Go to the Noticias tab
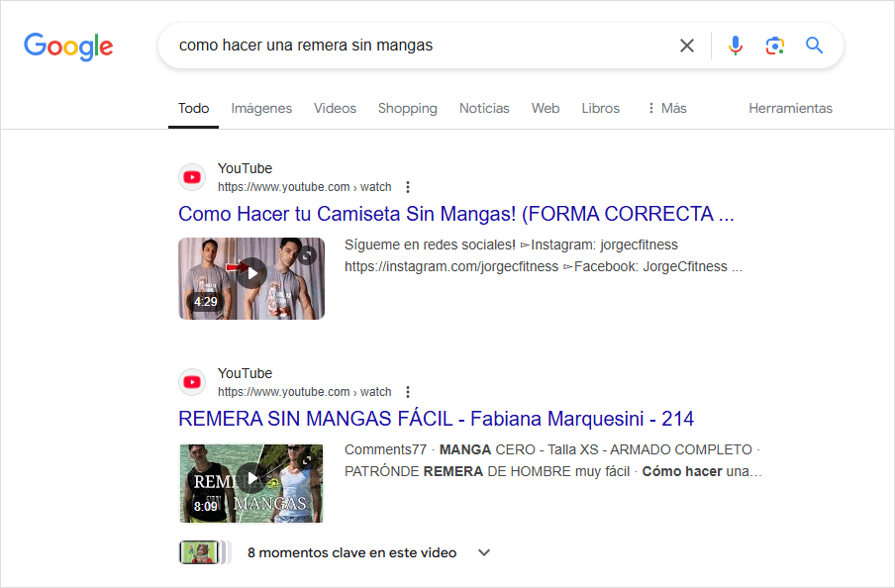Image resolution: width=895 pixels, height=588 pixels. (x=484, y=108)
